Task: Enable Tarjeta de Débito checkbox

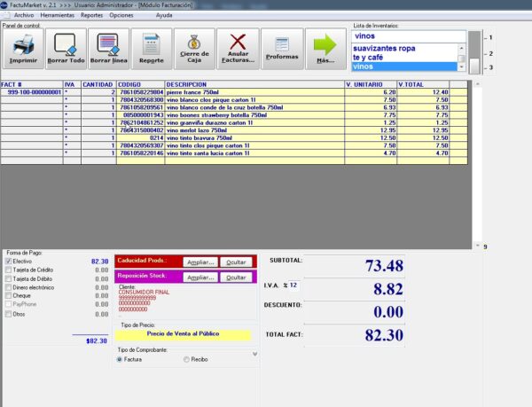Action: pyautogui.click(x=9, y=278)
